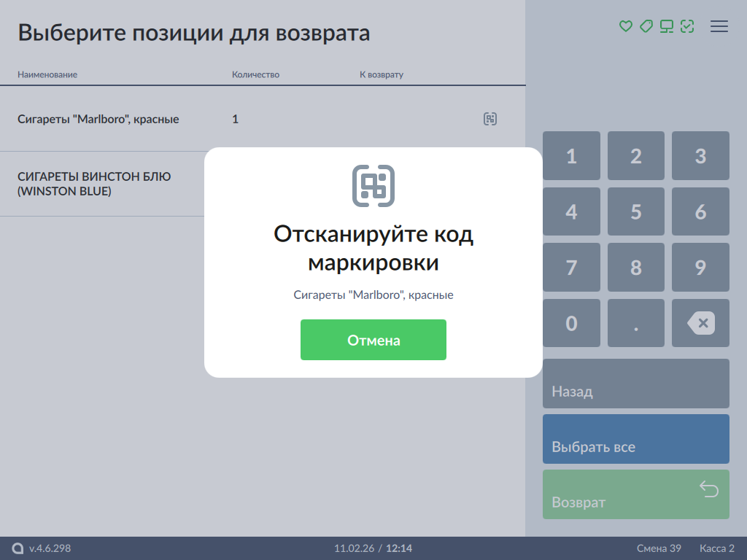The height and width of the screenshot is (560, 747).
Task: Click the heart status icon
Action: (625, 26)
